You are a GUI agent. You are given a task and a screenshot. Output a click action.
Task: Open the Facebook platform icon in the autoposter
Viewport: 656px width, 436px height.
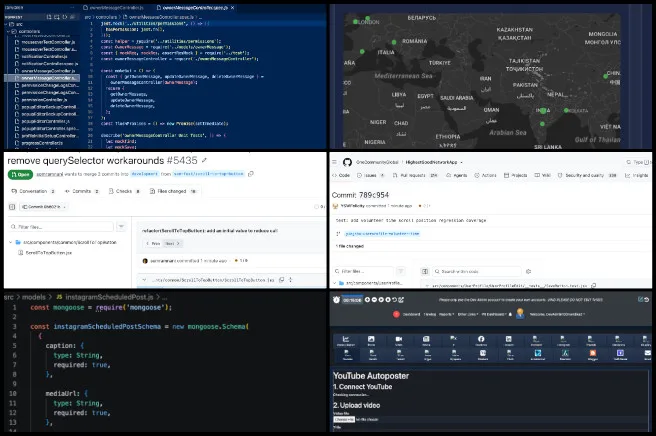(x=481, y=341)
